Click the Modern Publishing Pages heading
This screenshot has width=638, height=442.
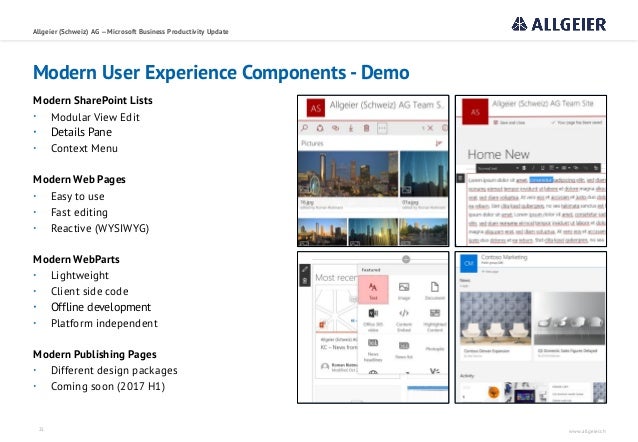(95, 354)
